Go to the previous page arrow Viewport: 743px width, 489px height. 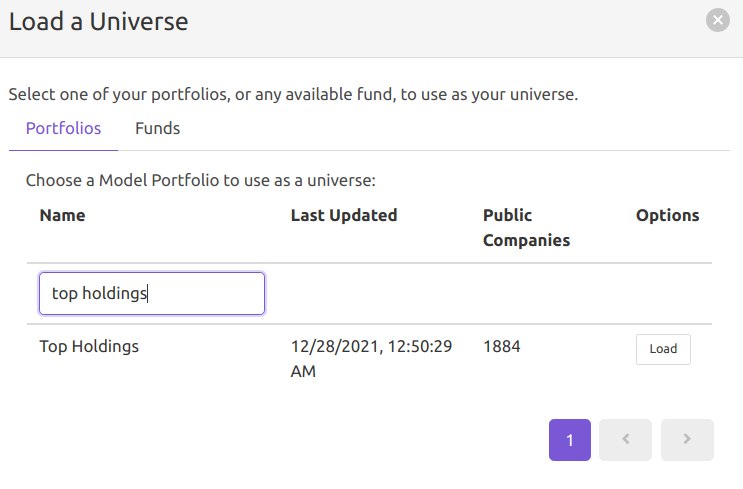coord(625,439)
